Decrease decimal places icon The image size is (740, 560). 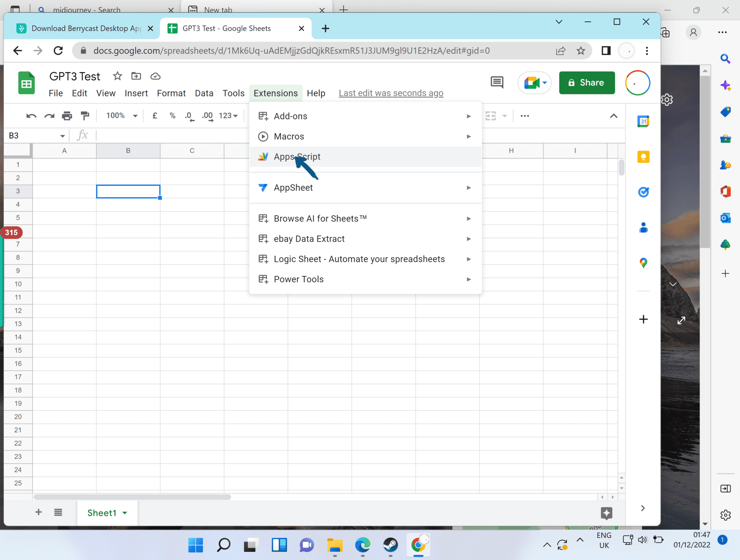pyautogui.click(x=189, y=116)
